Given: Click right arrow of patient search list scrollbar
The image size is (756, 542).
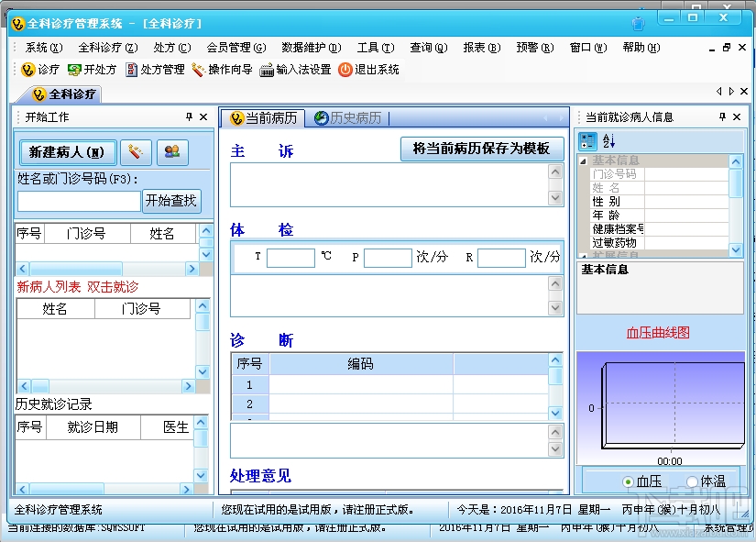Looking at the screenshot, I should (x=192, y=269).
